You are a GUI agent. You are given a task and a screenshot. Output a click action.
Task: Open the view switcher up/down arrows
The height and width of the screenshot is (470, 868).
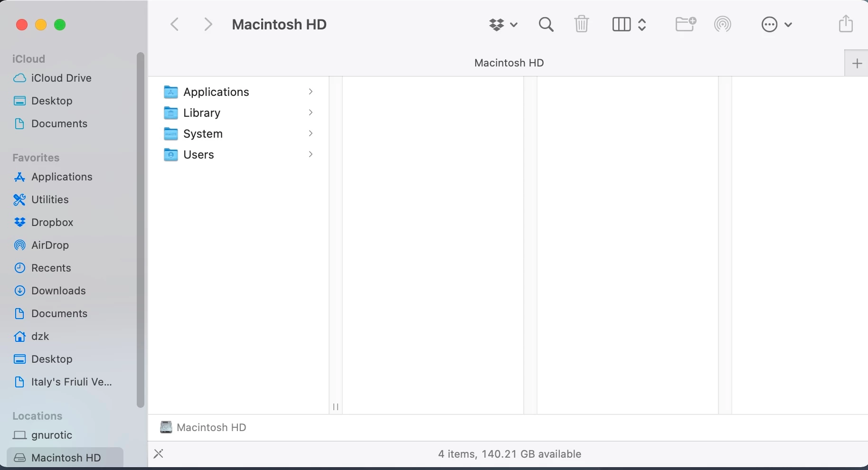642,24
